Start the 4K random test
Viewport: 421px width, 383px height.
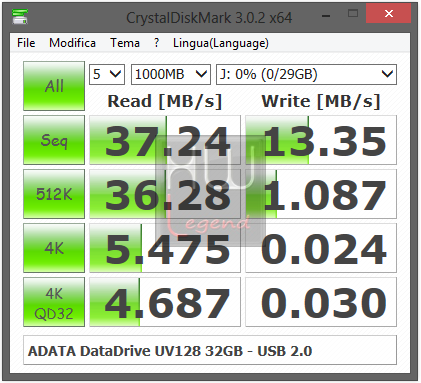[x=54, y=248]
